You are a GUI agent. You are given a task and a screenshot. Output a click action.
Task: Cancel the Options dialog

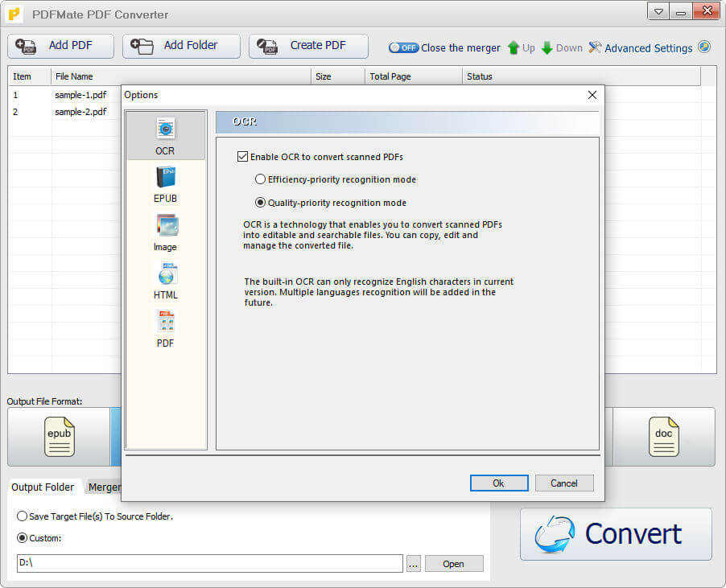(564, 483)
